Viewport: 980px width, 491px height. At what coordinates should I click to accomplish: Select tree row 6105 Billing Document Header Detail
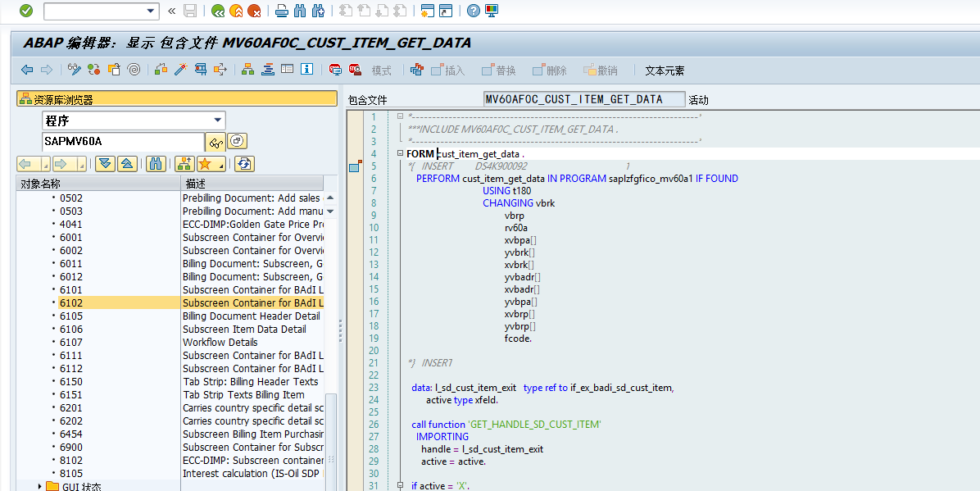[170, 316]
